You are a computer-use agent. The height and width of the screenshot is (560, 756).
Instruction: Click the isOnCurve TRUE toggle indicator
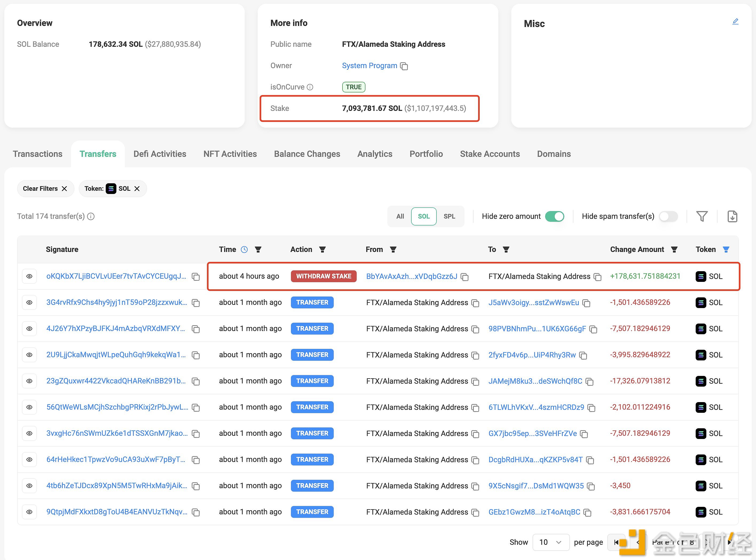[x=353, y=87]
